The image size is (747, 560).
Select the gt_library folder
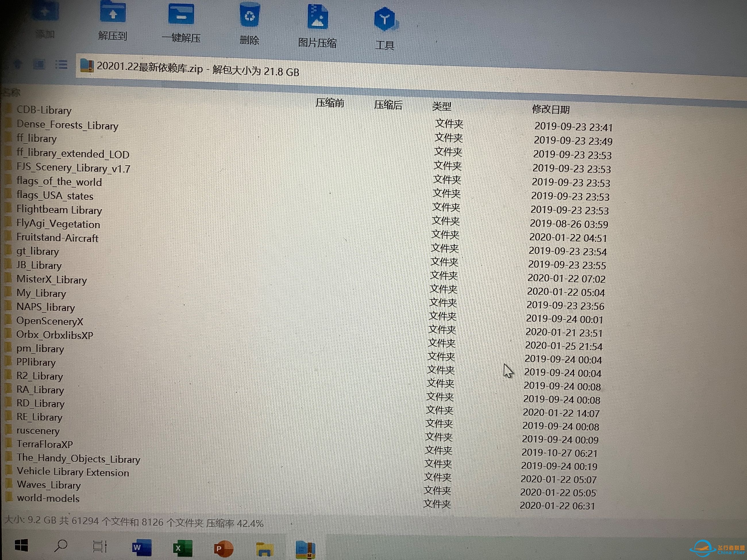[x=37, y=251]
